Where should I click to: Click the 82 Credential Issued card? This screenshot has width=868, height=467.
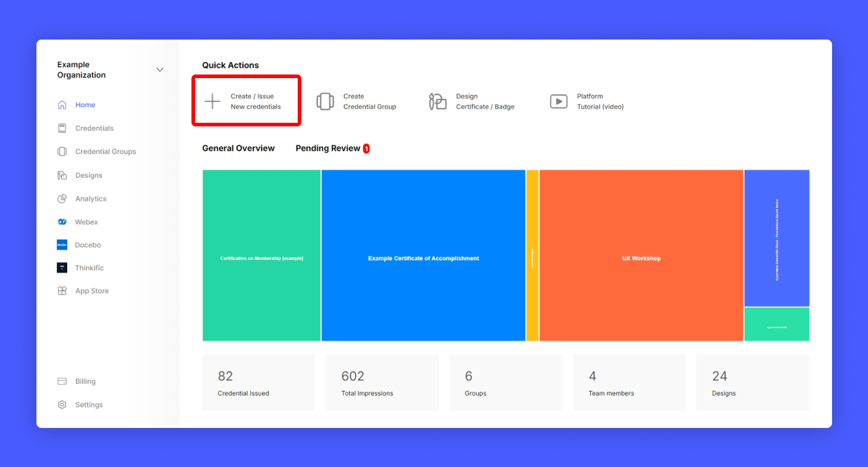pyautogui.click(x=258, y=383)
